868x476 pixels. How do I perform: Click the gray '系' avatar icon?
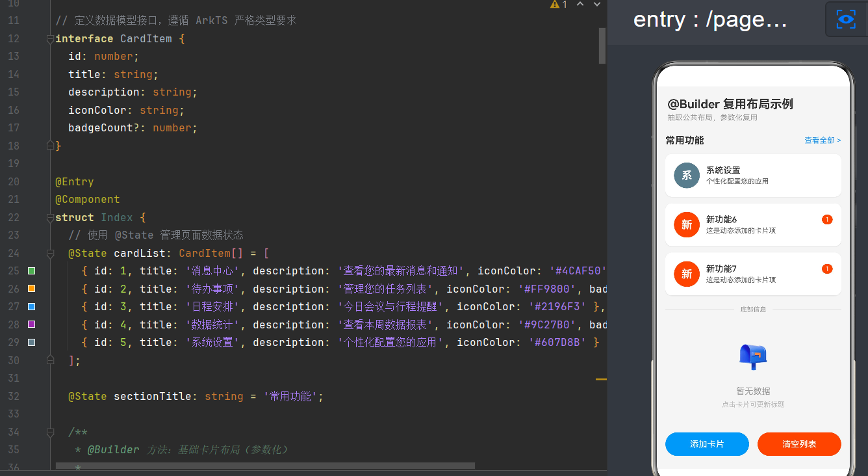pos(687,176)
